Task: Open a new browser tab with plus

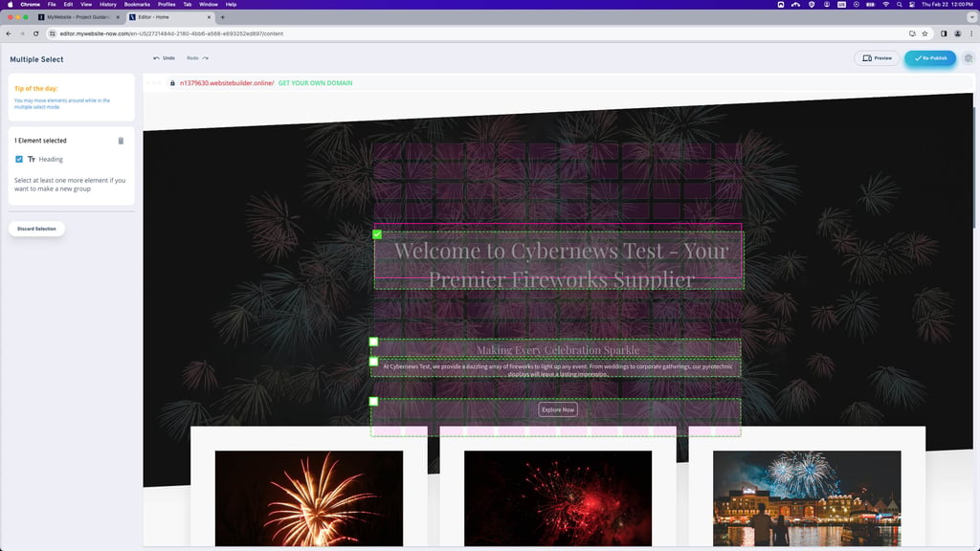Action: click(x=222, y=17)
